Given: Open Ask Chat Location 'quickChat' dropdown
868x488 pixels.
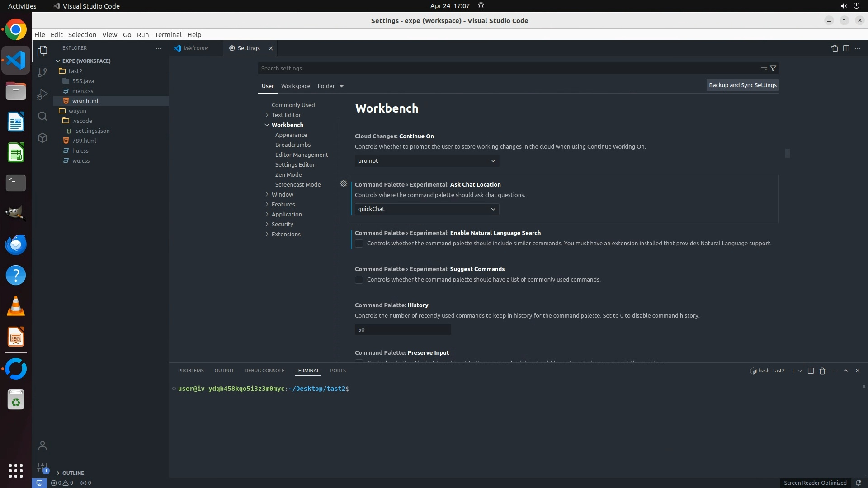Looking at the screenshot, I should pyautogui.click(x=427, y=209).
